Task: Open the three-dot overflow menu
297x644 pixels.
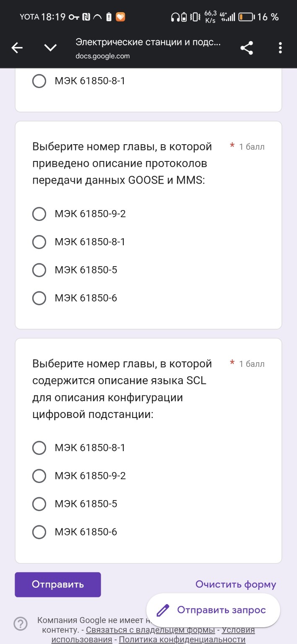Action: (280, 47)
